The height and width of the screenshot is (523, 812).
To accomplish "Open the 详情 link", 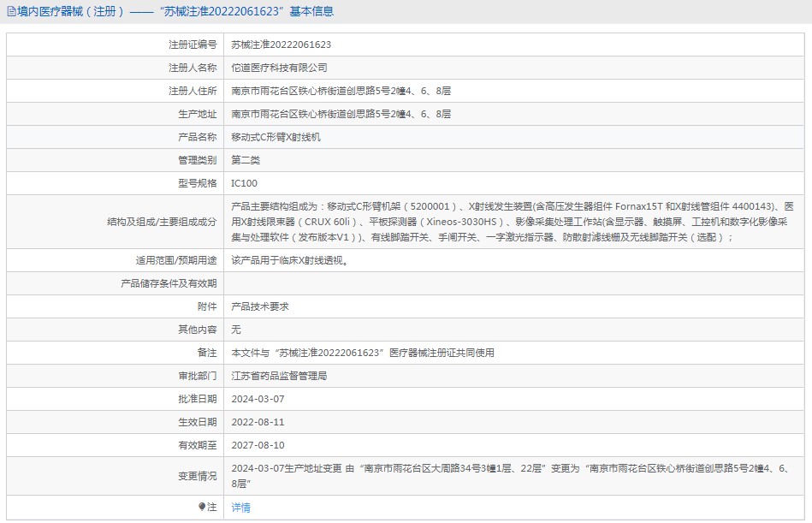I will [x=240, y=508].
